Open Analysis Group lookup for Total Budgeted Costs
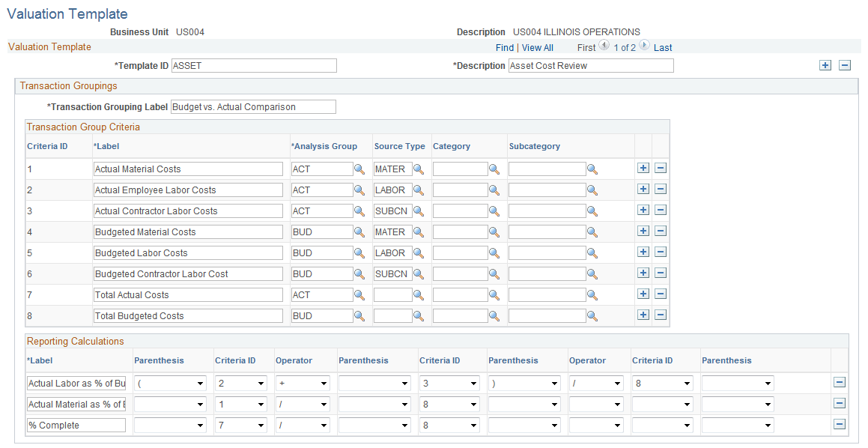This screenshot has width=868, height=448. click(x=359, y=315)
